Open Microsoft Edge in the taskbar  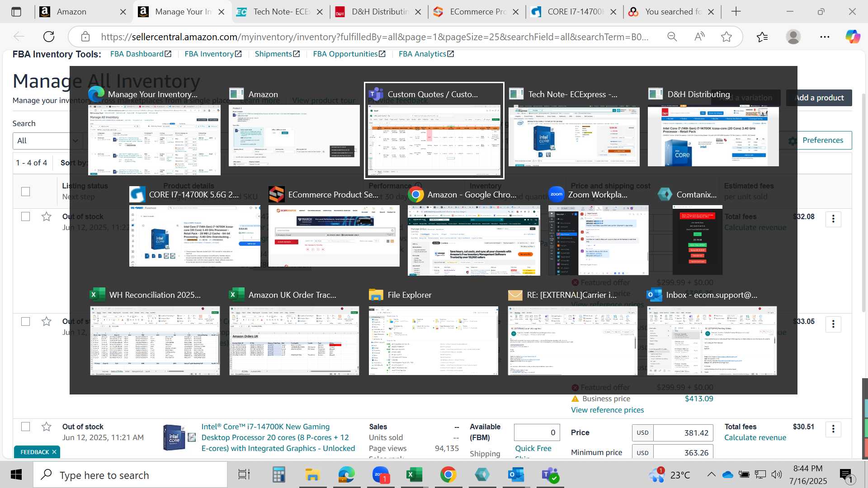[x=347, y=475]
